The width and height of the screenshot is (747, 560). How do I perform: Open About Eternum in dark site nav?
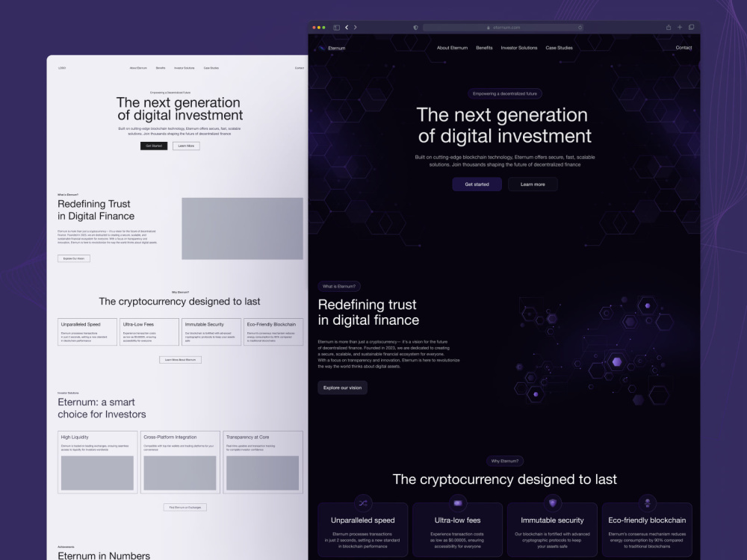click(452, 48)
